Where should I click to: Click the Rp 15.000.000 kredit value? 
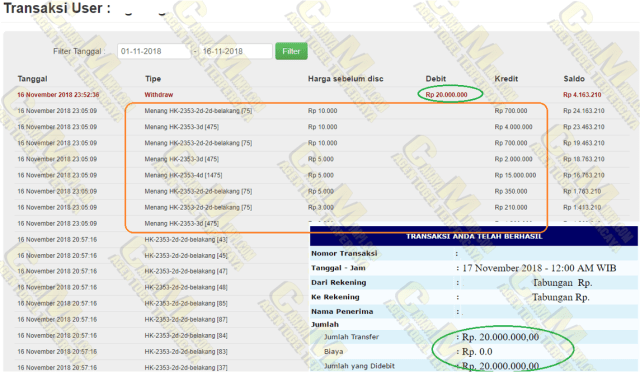(515, 175)
